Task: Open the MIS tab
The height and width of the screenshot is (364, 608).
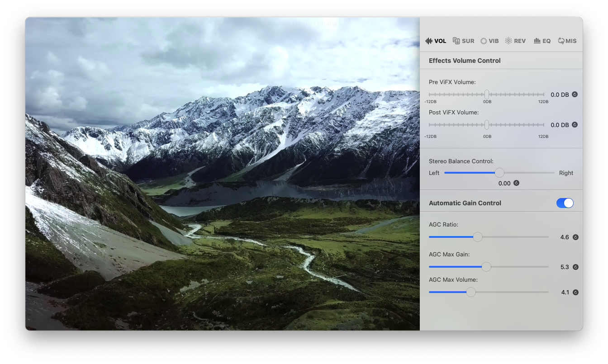Action: [567, 41]
